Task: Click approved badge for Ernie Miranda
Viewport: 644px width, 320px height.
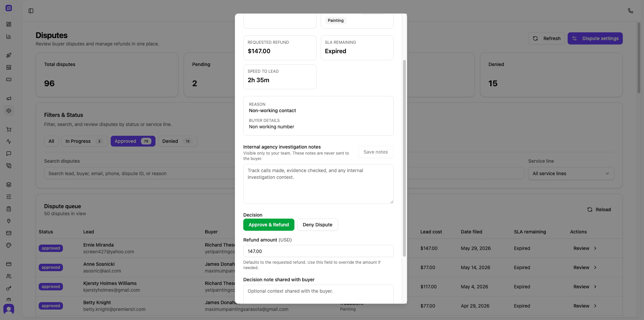Action: click(x=51, y=248)
